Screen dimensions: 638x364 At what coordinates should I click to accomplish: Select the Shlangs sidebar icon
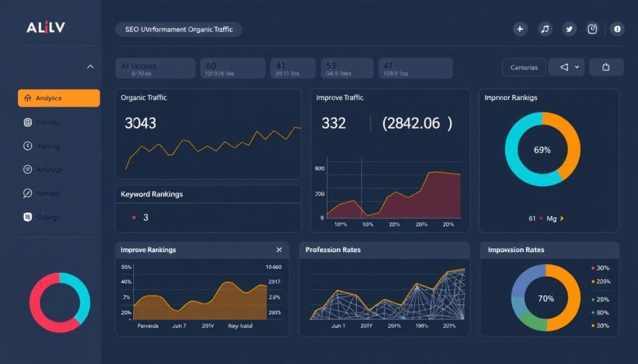pyautogui.click(x=27, y=217)
